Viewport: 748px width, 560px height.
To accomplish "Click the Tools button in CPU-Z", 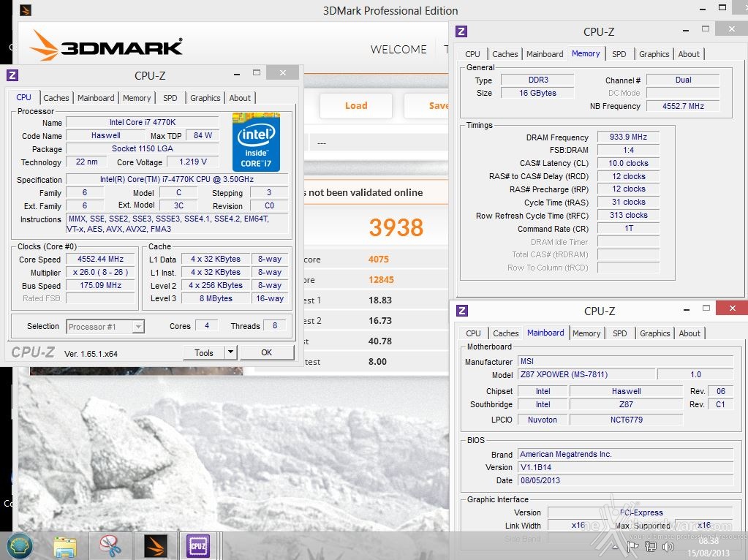I will coord(204,352).
